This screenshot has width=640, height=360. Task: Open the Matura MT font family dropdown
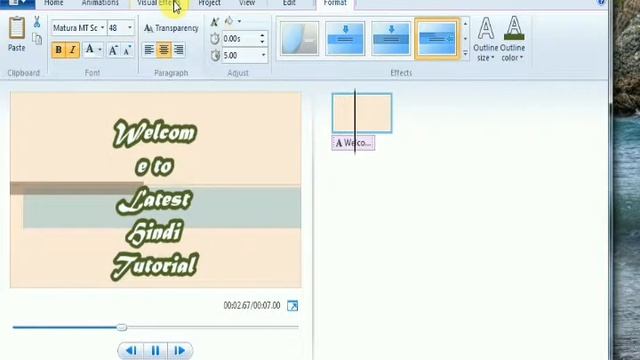[x=102, y=28]
